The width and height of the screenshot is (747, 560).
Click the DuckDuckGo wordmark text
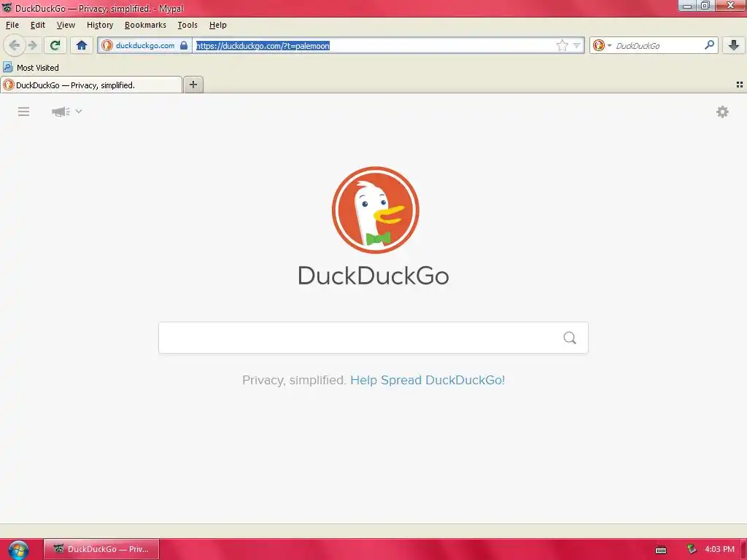point(373,275)
